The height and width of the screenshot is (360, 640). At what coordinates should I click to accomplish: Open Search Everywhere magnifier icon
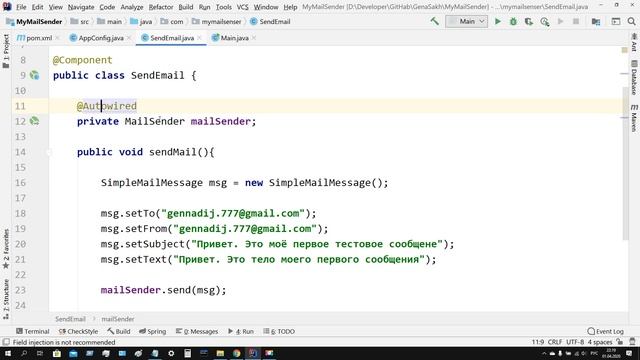(631, 21)
